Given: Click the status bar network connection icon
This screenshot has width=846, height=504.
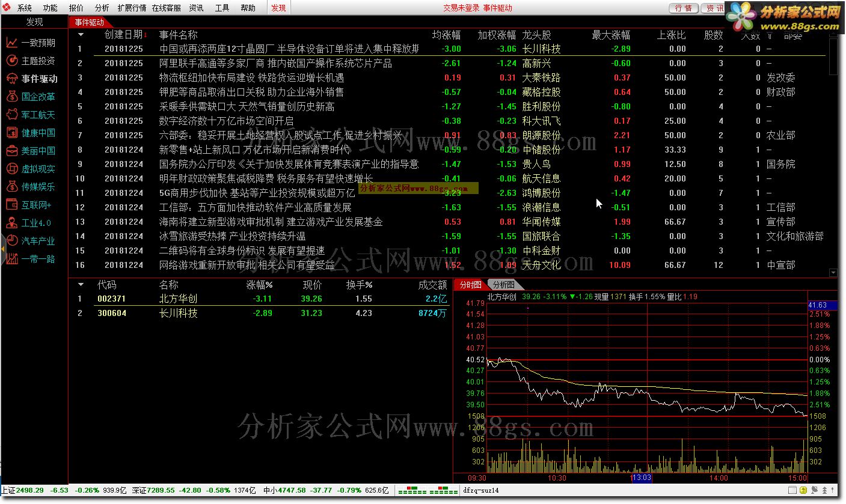Looking at the screenshot, I should (x=814, y=490).
